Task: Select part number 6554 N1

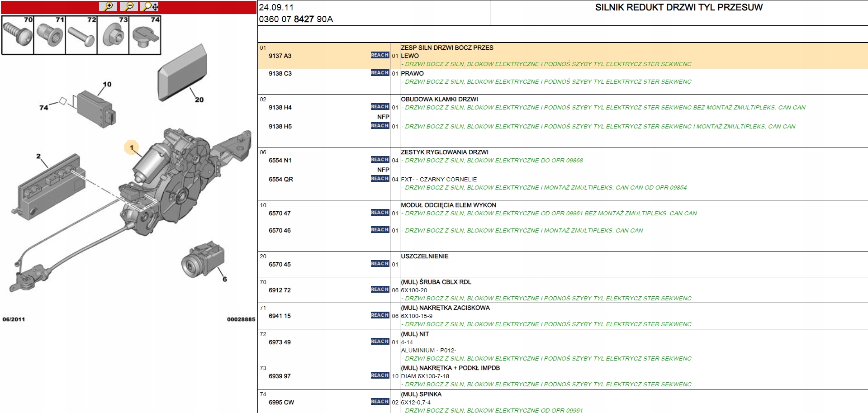Action: 280,160
